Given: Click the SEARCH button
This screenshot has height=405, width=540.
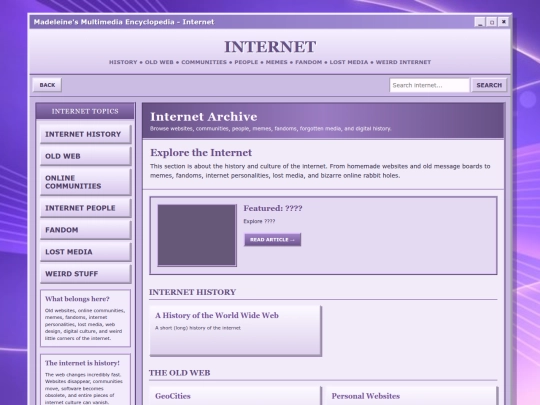Looking at the screenshot, I should 489,85.
